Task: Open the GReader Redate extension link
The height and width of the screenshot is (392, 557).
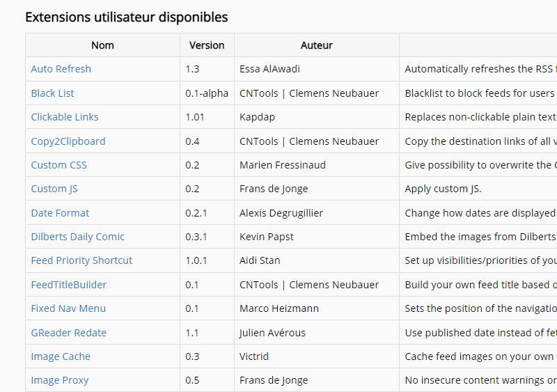Action: point(68,333)
